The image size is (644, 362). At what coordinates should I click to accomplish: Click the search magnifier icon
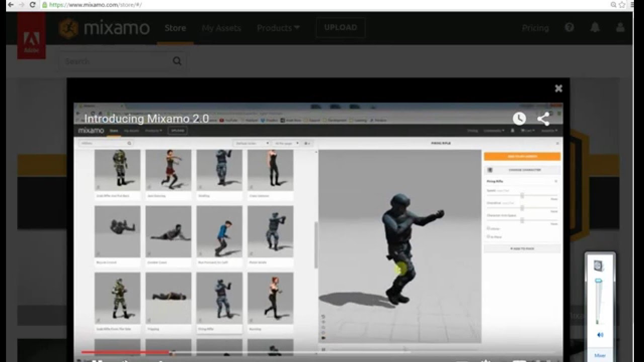pyautogui.click(x=177, y=61)
